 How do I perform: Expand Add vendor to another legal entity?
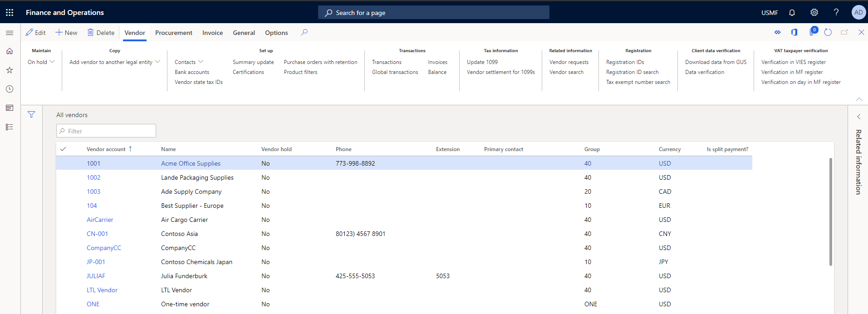coord(115,62)
